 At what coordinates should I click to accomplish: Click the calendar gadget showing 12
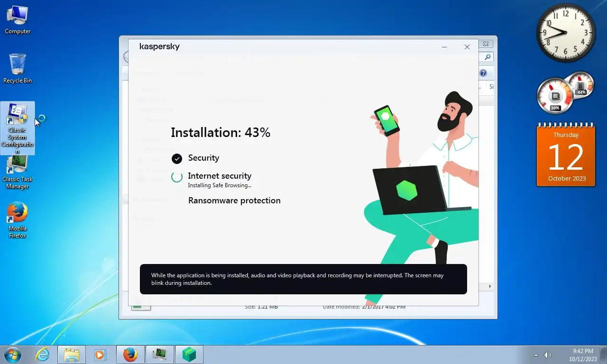pyautogui.click(x=566, y=155)
